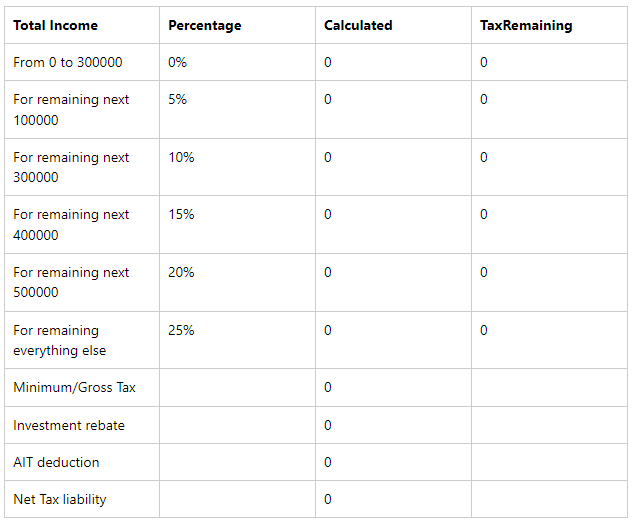
Task: Select the 'For remaining next 100000' cell
Action: click(71, 110)
